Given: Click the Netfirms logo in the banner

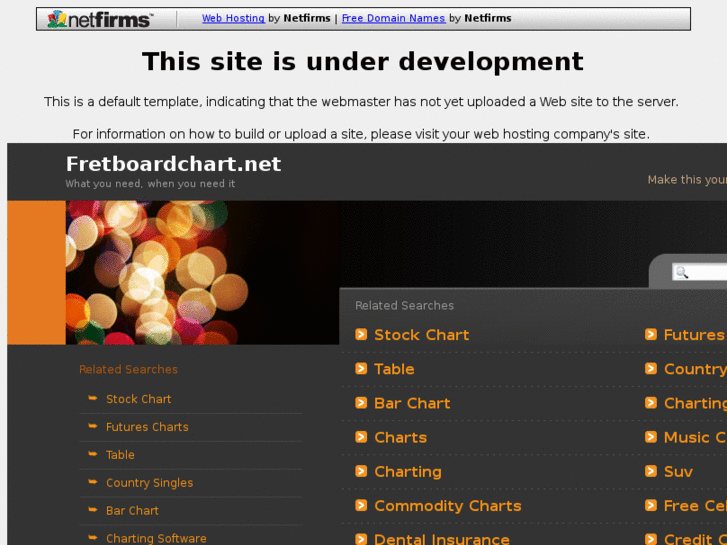Looking at the screenshot, I should click(100, 19).
